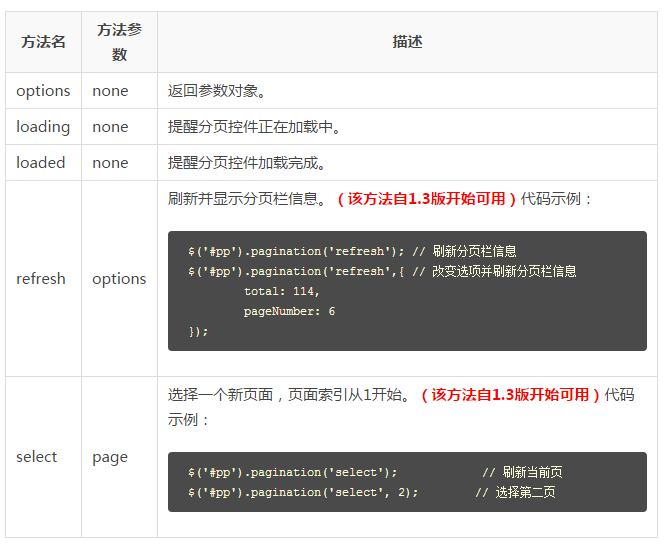Click description '返回参数对象。'

coord(217,91)
